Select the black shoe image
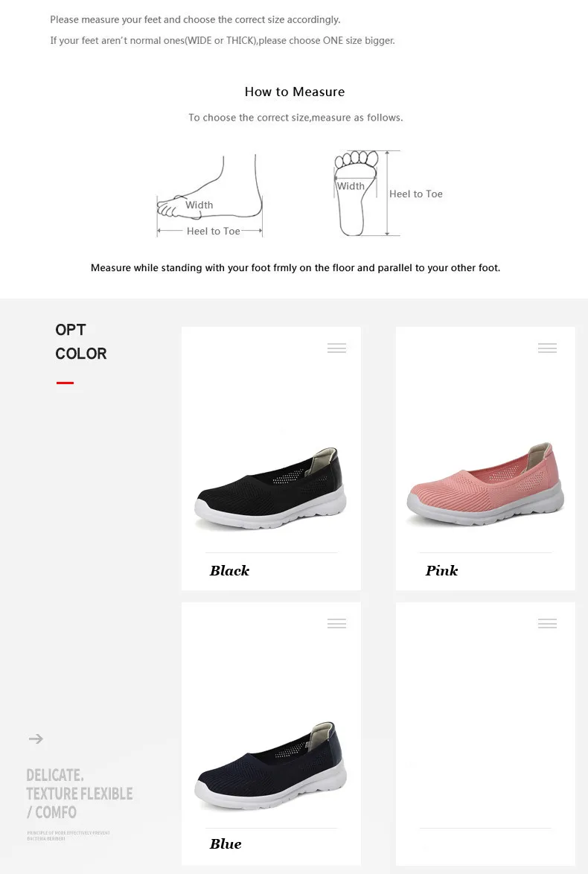588x874 pixels. (x=271, y=491)
